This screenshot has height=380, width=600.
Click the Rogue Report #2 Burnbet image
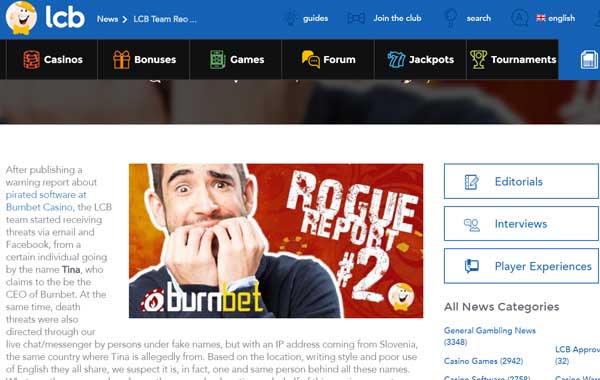(276, 241)
